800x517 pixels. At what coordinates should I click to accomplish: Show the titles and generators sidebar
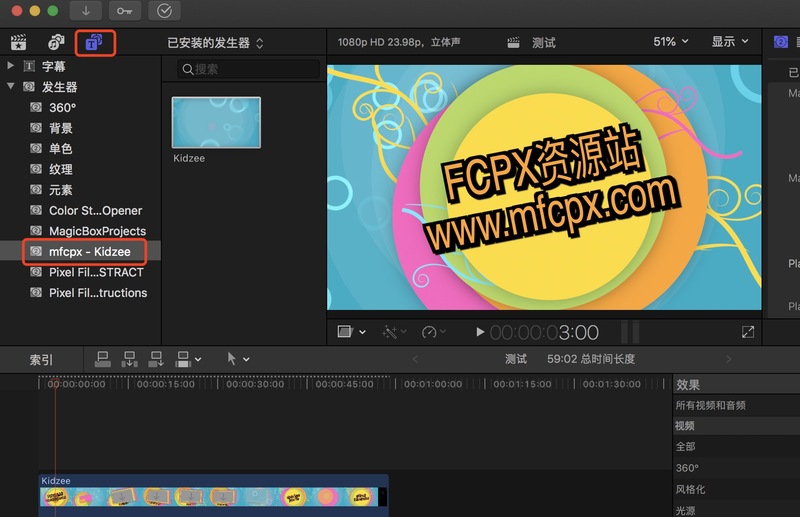[94, 42]
